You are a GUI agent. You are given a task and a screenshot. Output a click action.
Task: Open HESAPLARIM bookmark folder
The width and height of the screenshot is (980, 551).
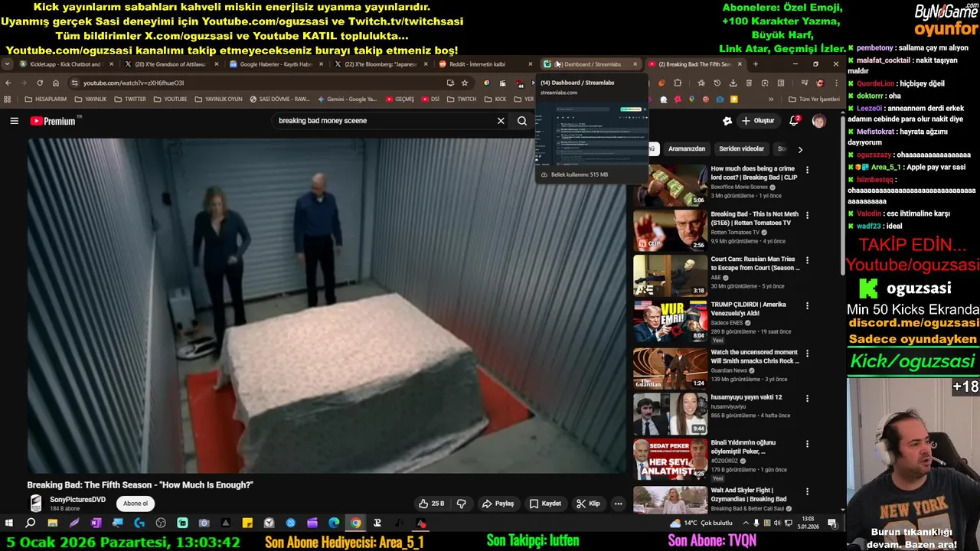45,99
